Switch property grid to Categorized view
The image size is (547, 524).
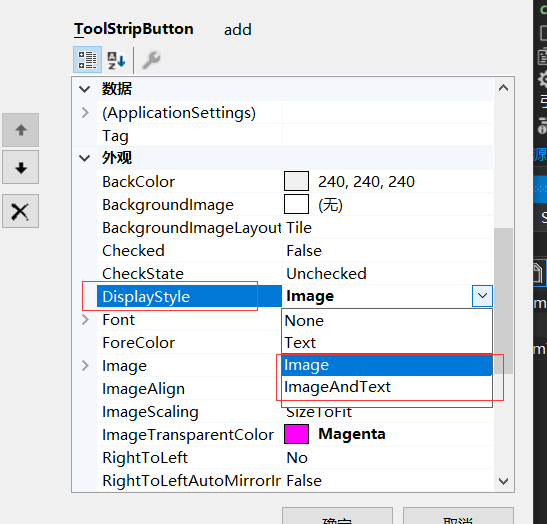click(x=87, y=60)
